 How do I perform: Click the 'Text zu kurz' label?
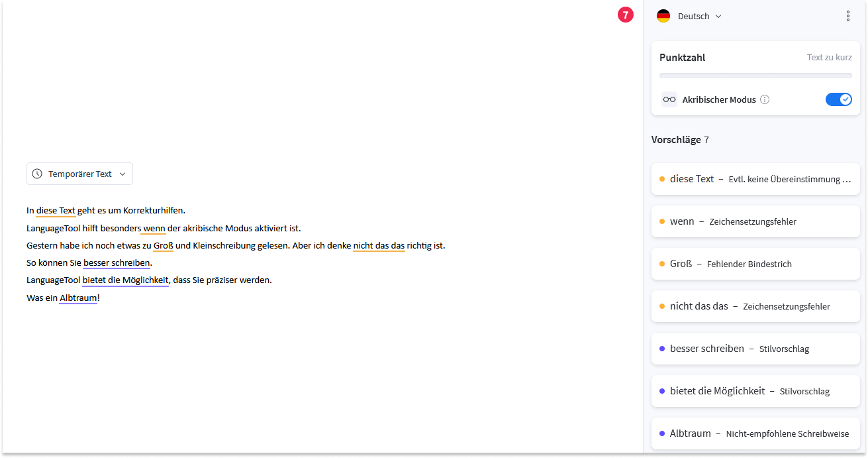pos(829,58)
